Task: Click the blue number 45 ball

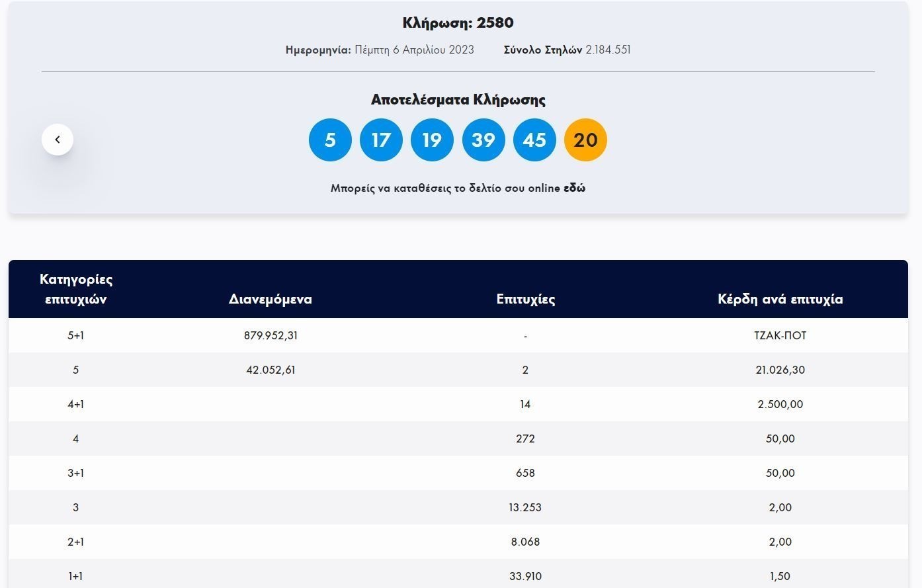Action: (534, 140)
